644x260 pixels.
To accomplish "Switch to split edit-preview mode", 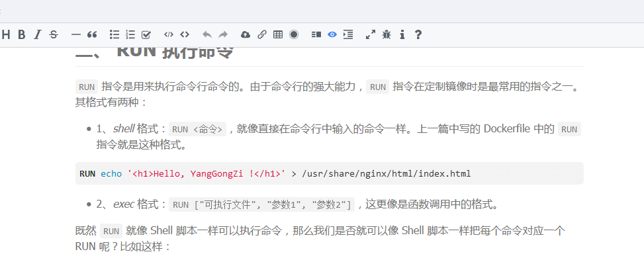I will tap(316, 35).
